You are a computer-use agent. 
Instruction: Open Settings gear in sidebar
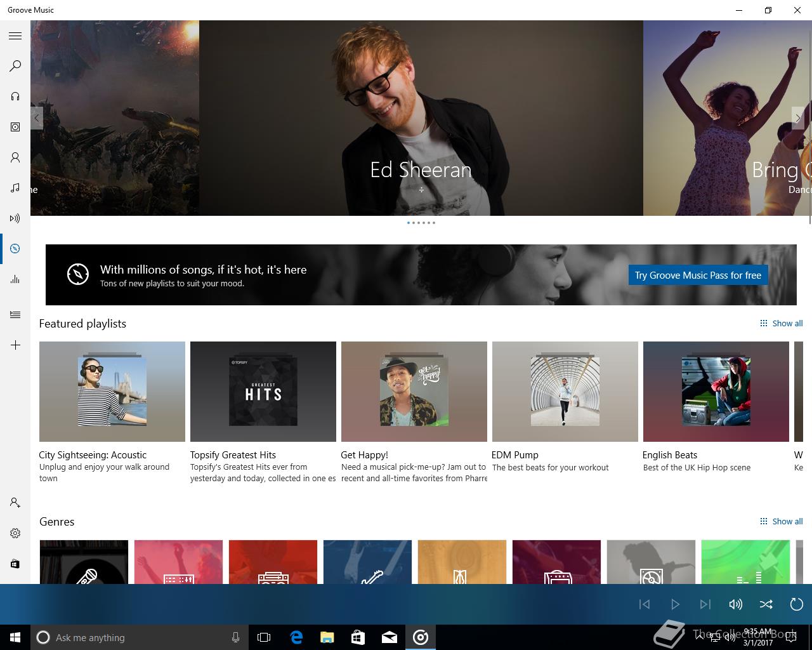tap(15, 533)
